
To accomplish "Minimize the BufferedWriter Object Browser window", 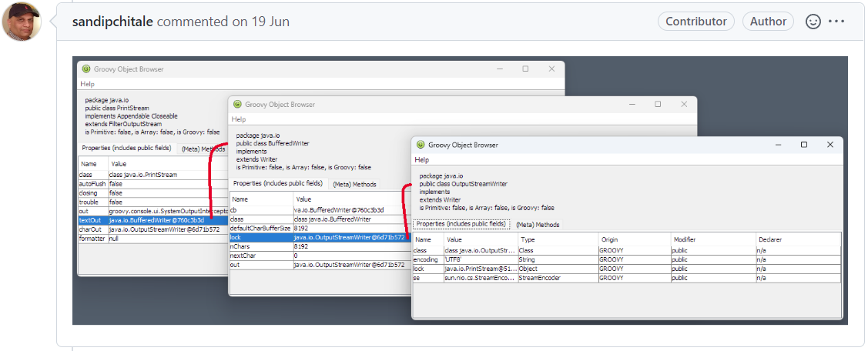I will [x=632, y=104].
